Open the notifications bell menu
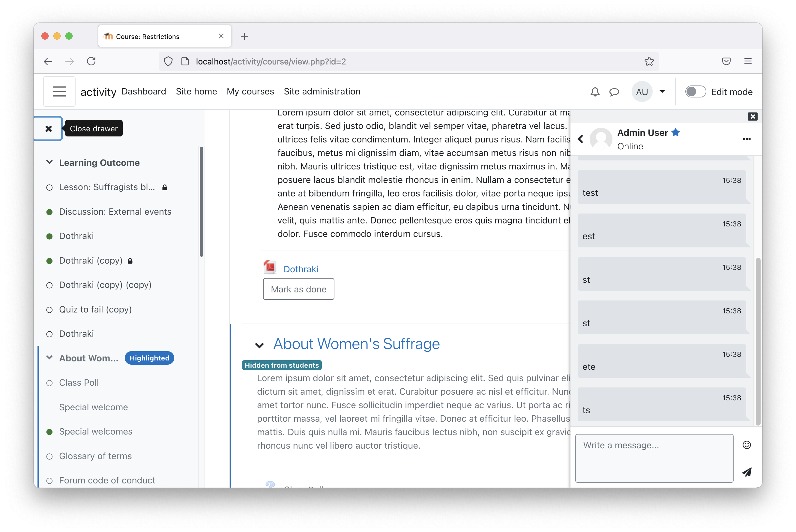 click(x=595, y=92)
